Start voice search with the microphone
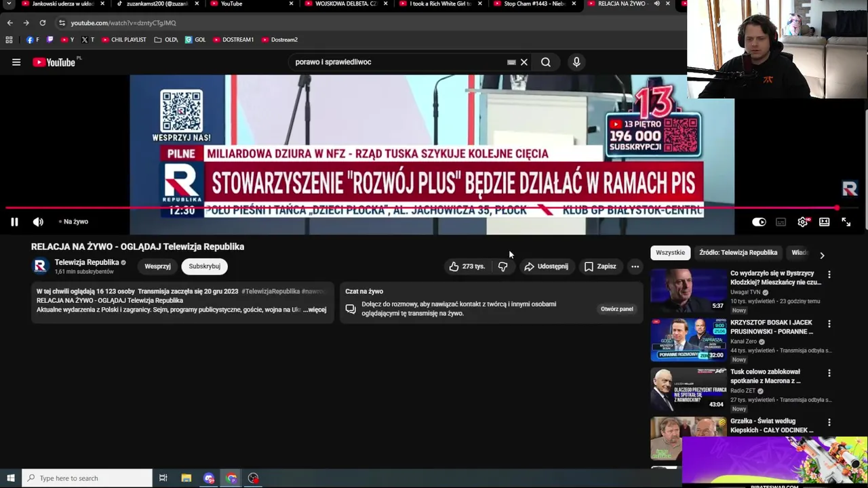Viewport: 868px width, 488px height. click(576, 62)
